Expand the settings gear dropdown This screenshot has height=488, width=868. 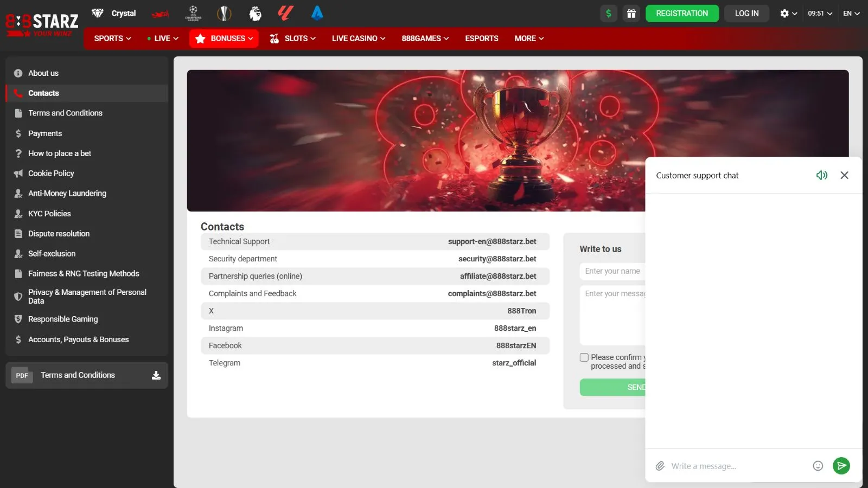[x=788, y=14]
